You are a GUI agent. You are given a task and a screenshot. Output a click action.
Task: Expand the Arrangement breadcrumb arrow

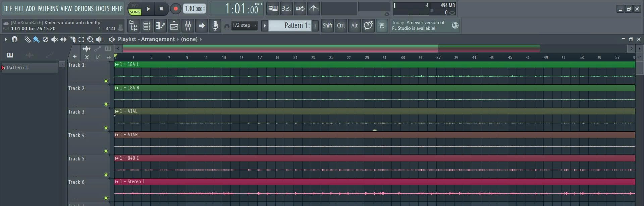coord(178,39)
